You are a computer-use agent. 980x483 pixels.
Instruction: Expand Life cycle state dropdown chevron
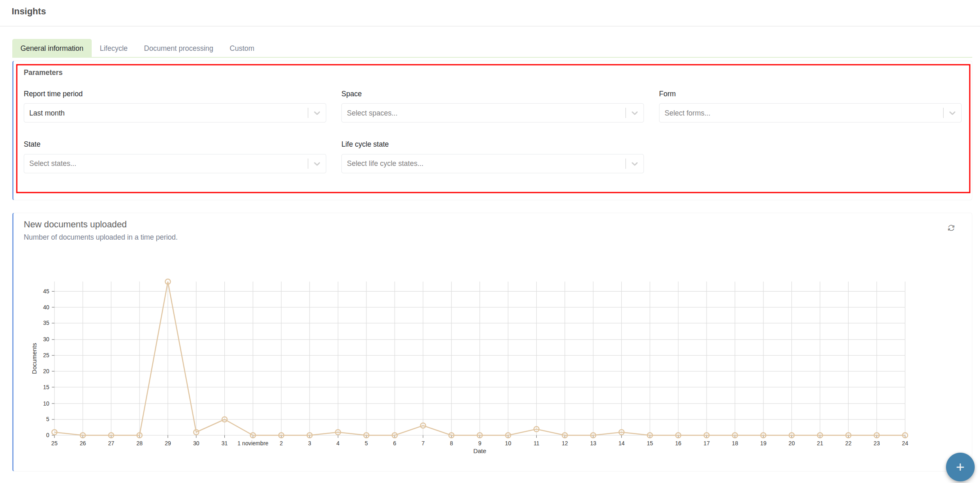pyautogui.click(x=635, y=164)
